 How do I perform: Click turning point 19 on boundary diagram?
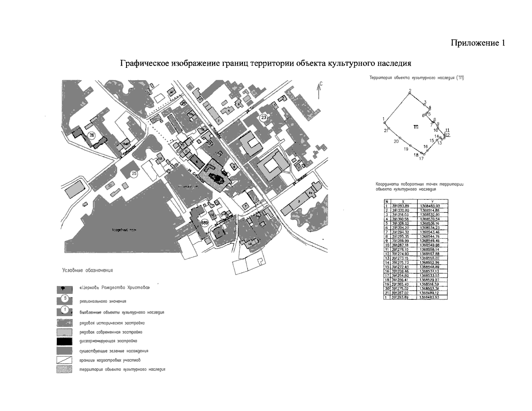pos(410,146)
